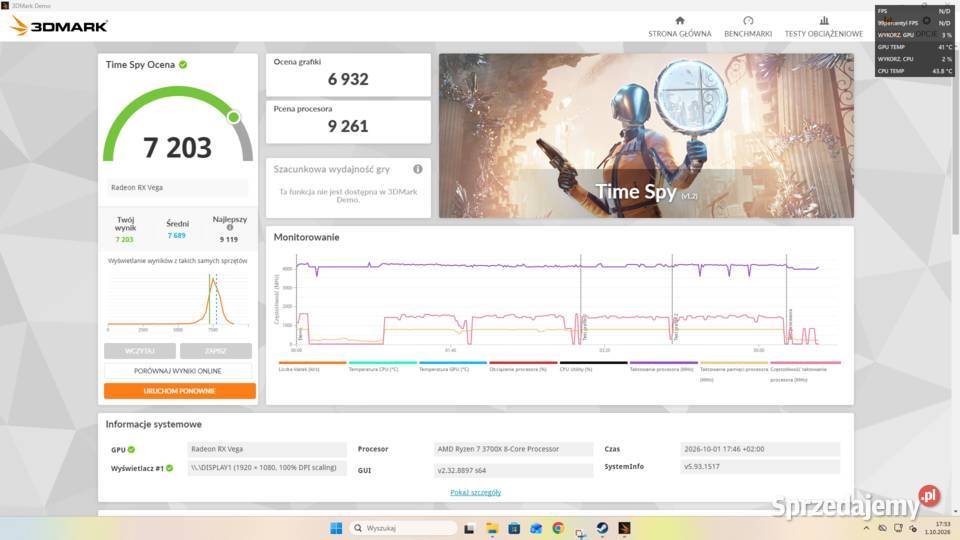The width and height of the screenshot is (960, 540).
Task: Click the Średni score 7 689
Action: (176, 236)
